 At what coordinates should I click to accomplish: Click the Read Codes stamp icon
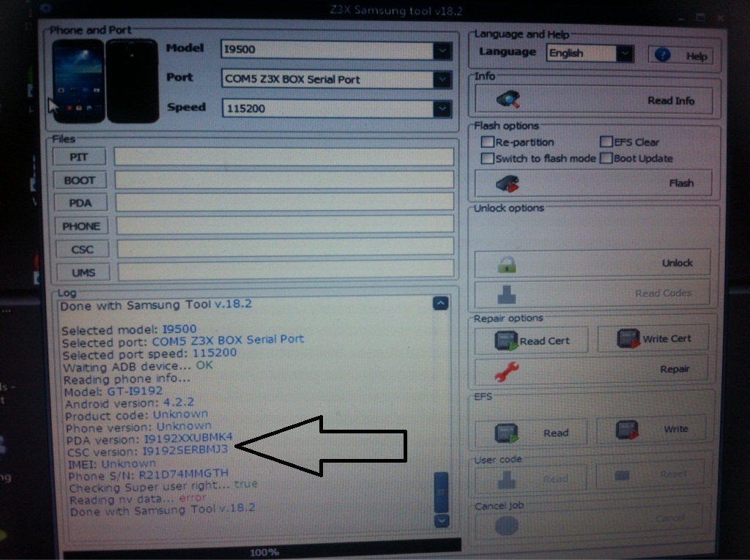pyautogui.click(x=507, y=294)
